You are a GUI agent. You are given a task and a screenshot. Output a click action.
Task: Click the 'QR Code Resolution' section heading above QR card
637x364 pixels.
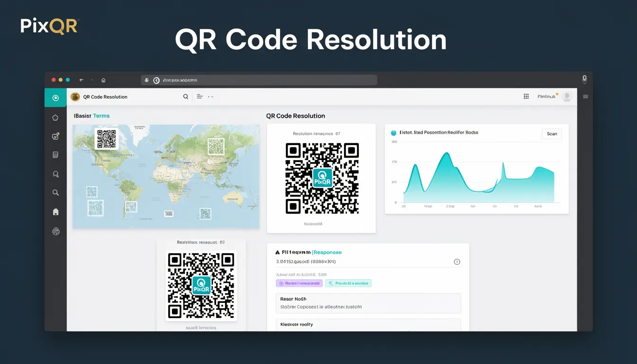296,116
